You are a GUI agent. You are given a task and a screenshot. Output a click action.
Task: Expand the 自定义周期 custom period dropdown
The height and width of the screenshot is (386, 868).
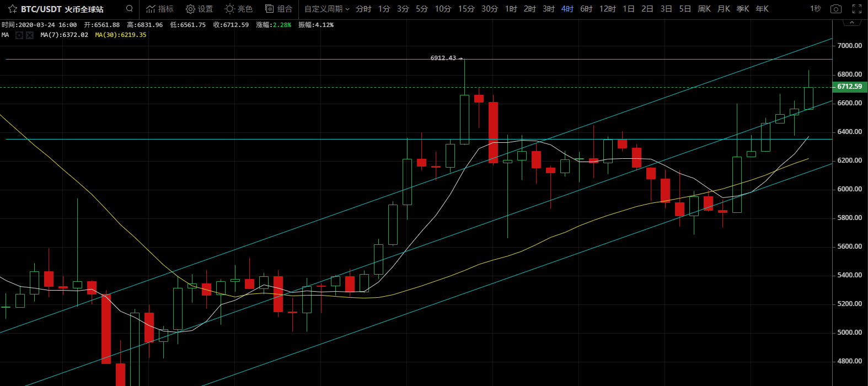click(327, 9)
